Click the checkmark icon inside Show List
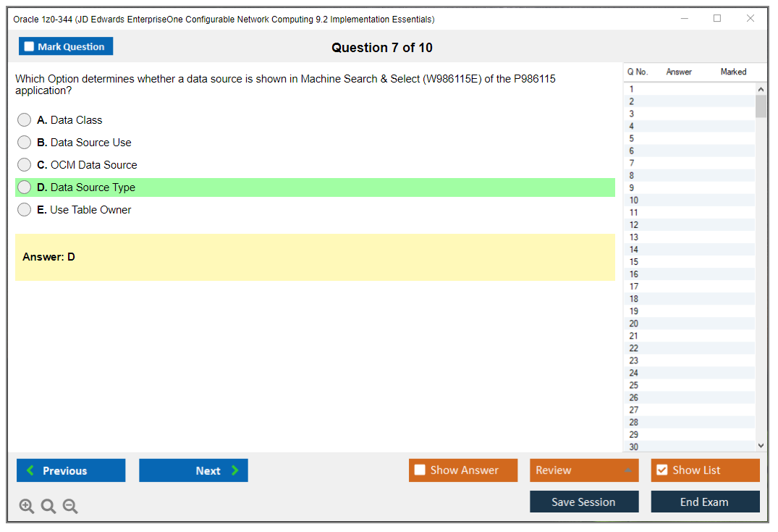 [x=661, y=470]
